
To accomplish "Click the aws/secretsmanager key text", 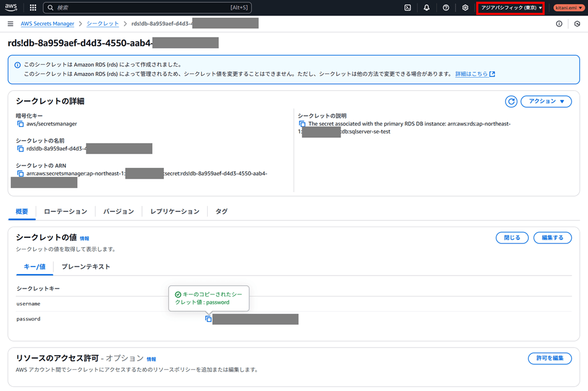I will click(52, 124).
